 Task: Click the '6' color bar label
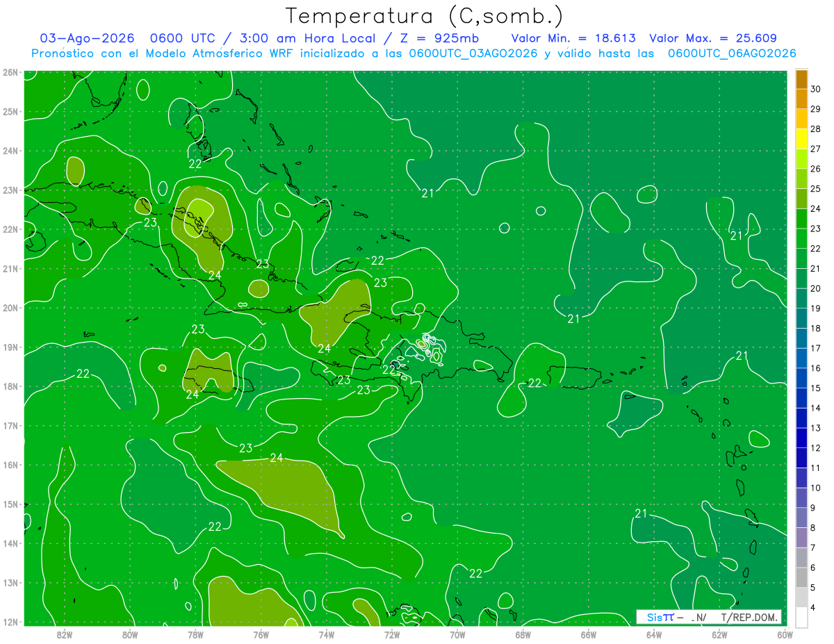(812, 568)
